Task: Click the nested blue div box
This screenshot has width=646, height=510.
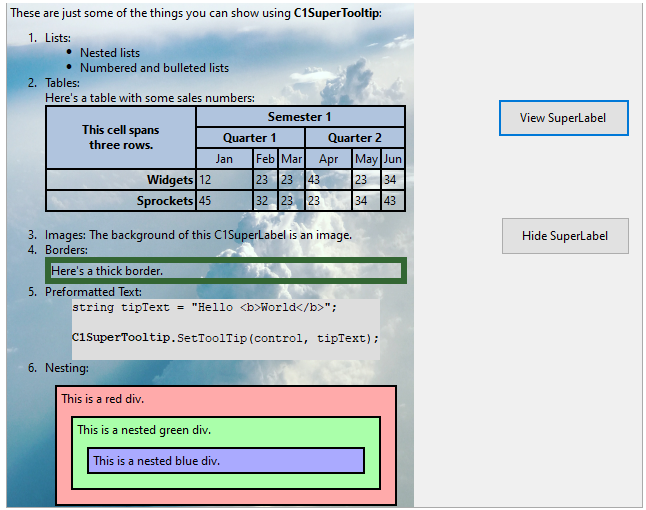Action: click(x=226, y=461)
